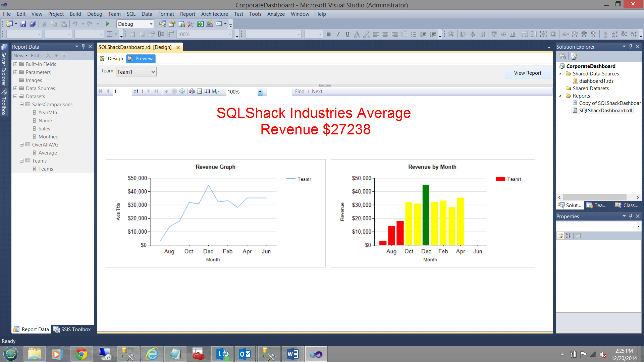This screenshot has width=644, height=362.
Task: Expand the Built-in Fields node
Action: (15, 64)
